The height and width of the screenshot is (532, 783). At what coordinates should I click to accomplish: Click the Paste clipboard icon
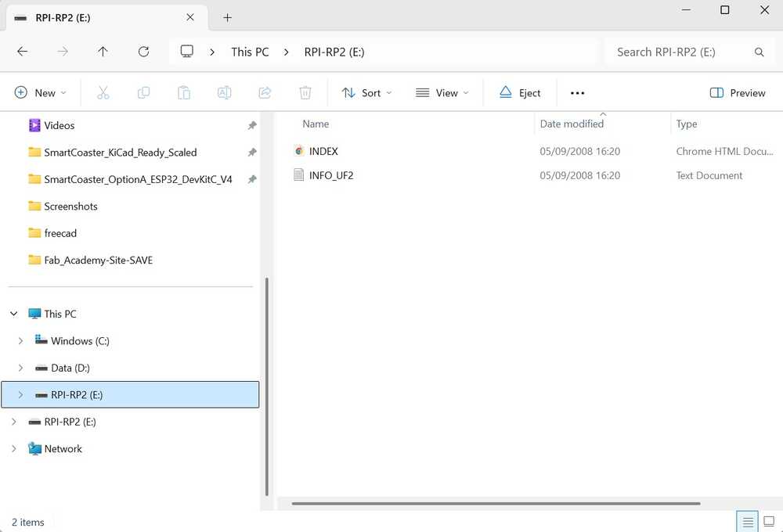pos(184,93)
